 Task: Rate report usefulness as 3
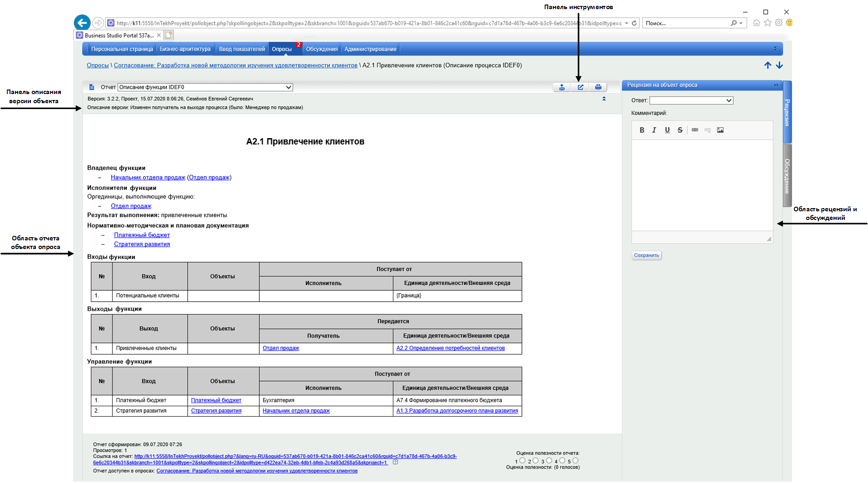coord(549,461)
